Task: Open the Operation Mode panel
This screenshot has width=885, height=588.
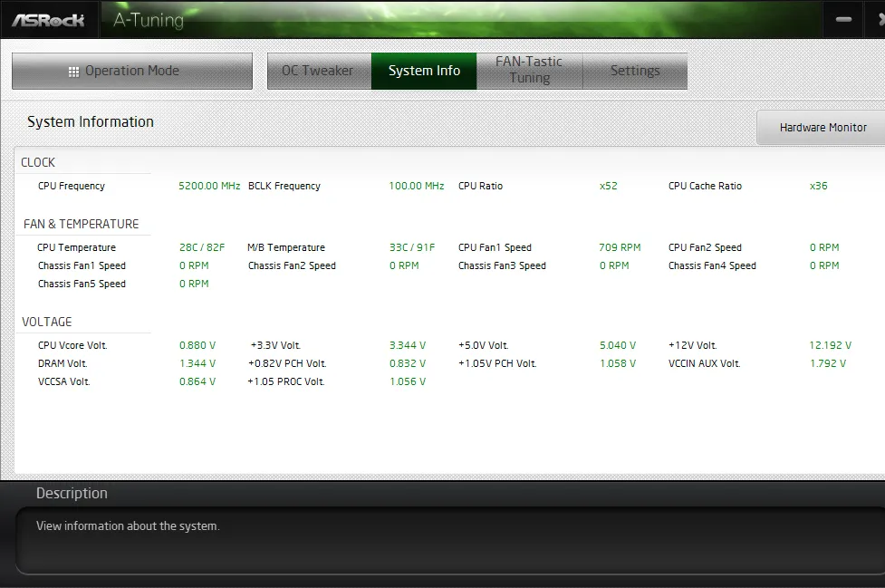Action: [132, 71]
